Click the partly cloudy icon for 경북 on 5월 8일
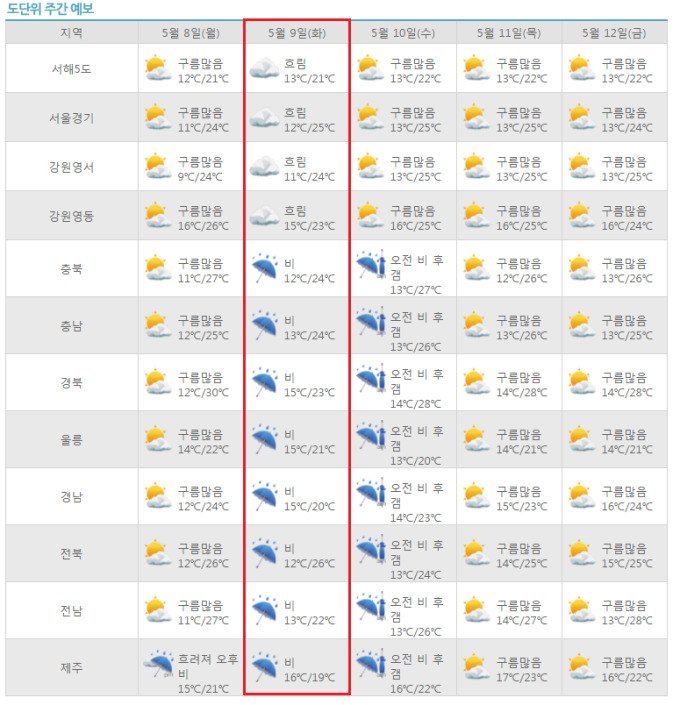This screenshot has width=680, height=705. tap(158, 383)
